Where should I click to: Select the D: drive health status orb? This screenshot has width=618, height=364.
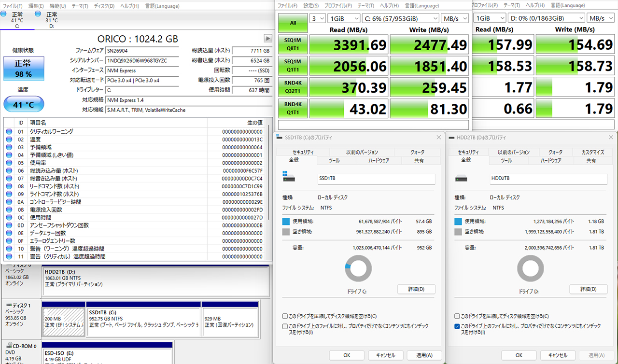38,14
